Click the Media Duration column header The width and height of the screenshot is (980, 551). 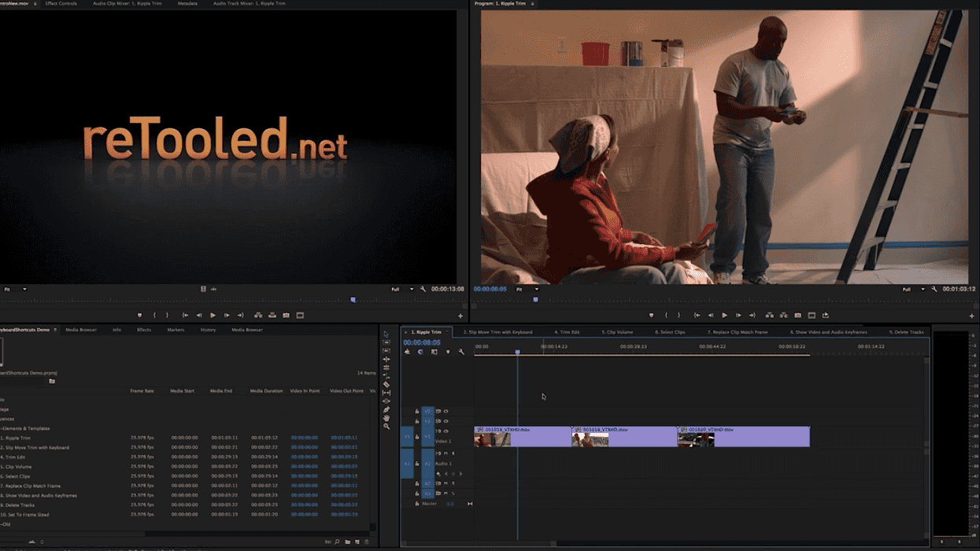point(266,391)
